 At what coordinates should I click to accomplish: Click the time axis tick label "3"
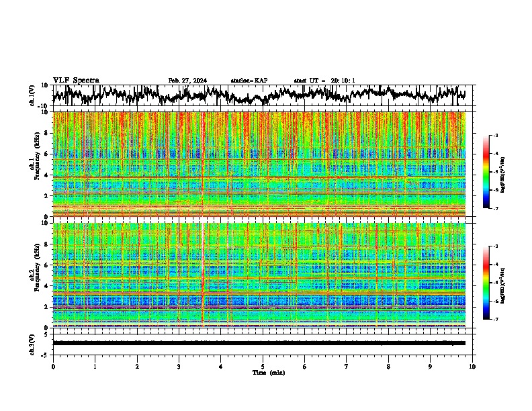[179, 367]
